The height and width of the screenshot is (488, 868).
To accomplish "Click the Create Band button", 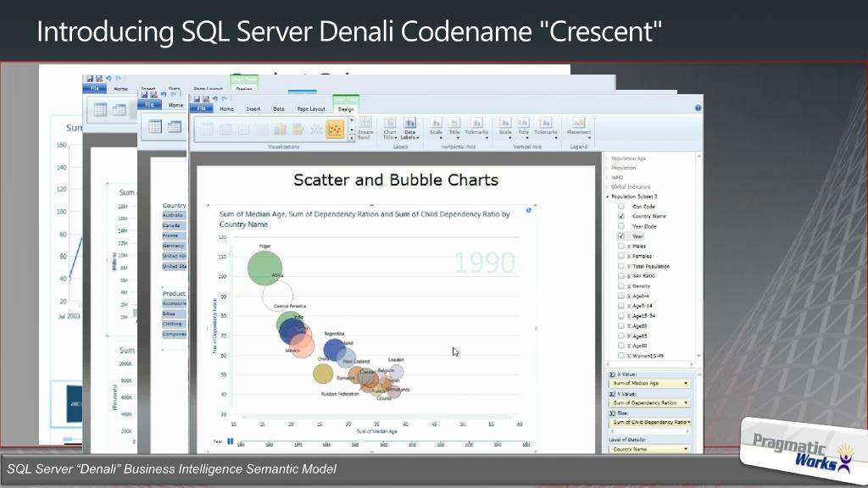I will (x=365, y=128).
